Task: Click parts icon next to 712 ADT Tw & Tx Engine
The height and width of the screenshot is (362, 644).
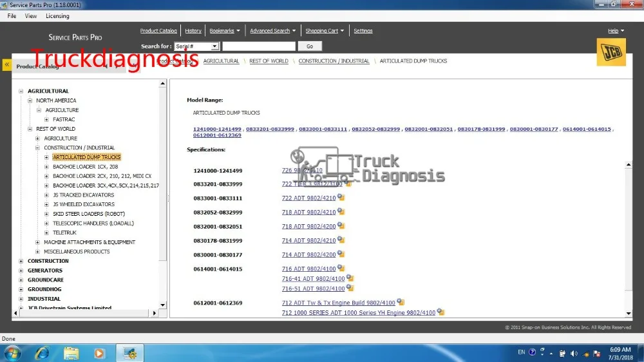Action: click(x=401, y=302)
